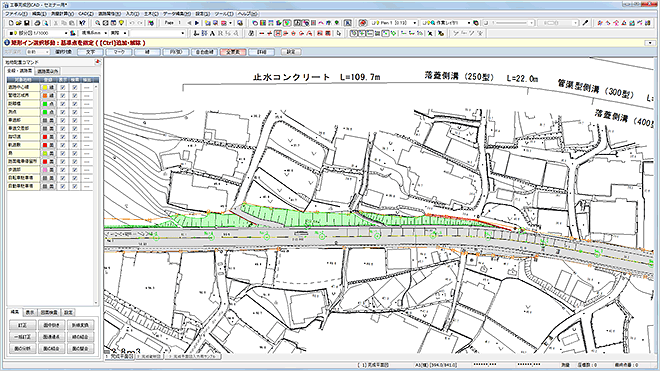Open the greyed dropdown left of eyedropper
Image resolution: width=660 pixels, height=371 pixels.
click(558, 23)
